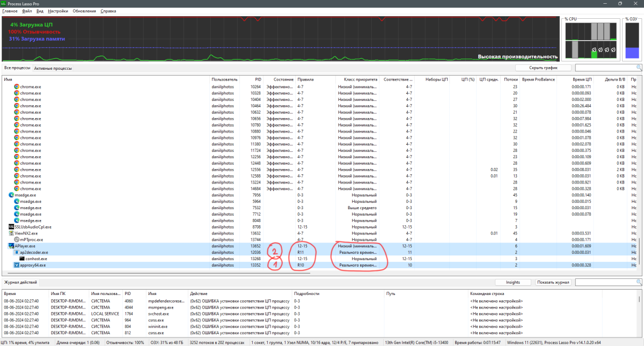
Task: Click the % CPU core utilization graph
Action: [x=590, y=40]
